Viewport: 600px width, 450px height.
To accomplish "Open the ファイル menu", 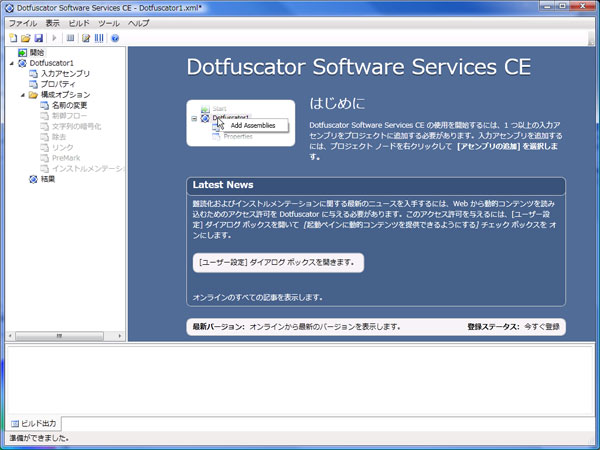I will click(23, 23).
